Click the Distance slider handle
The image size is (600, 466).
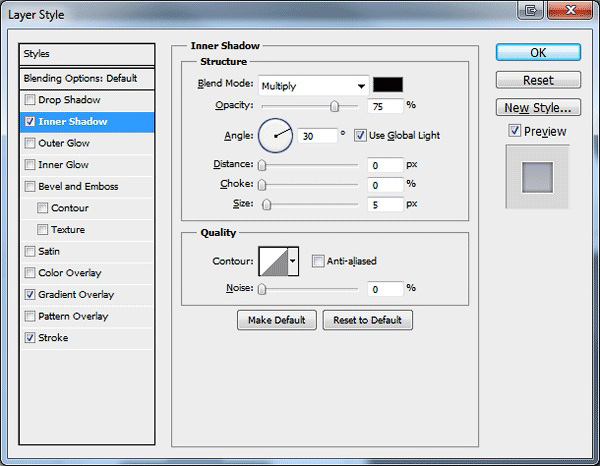262,165
